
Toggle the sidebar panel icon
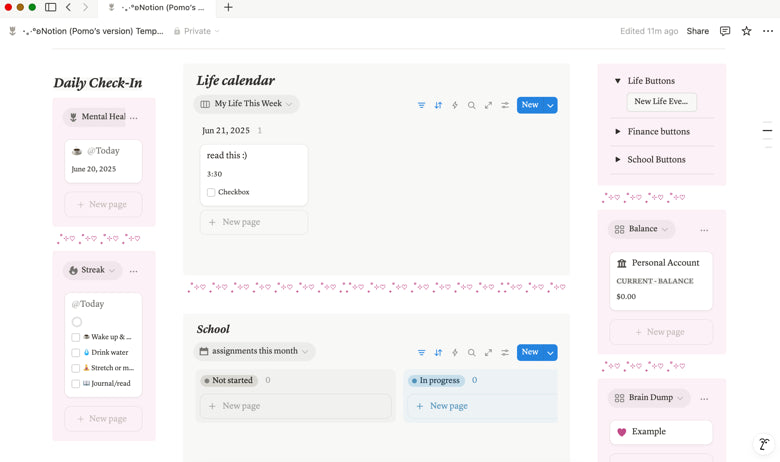pos(50,7)
